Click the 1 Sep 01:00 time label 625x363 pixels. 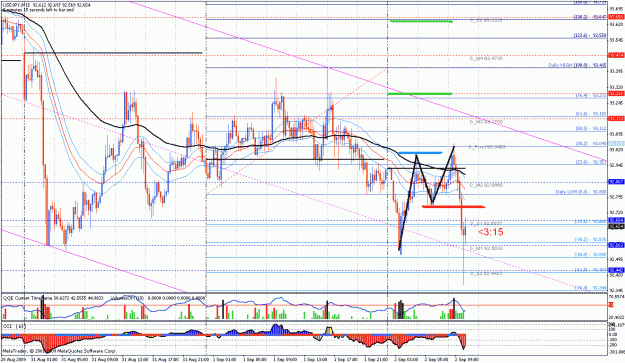click(225, 359)
